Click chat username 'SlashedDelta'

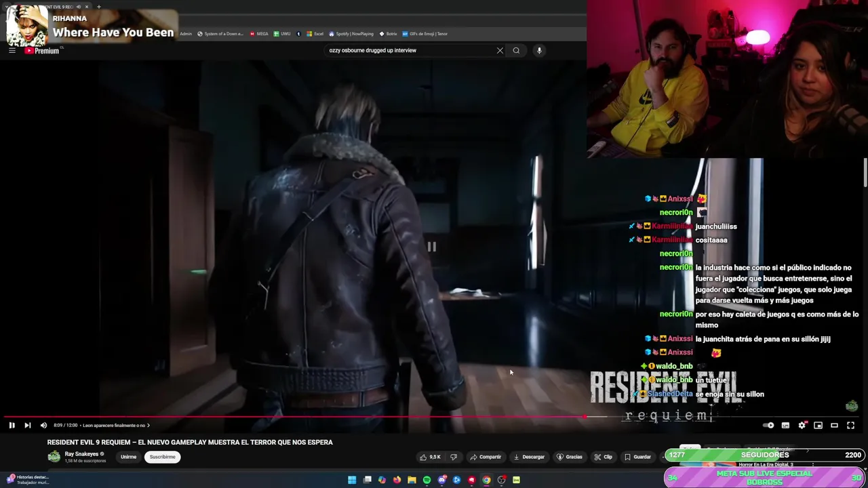[x=669, y=394]
